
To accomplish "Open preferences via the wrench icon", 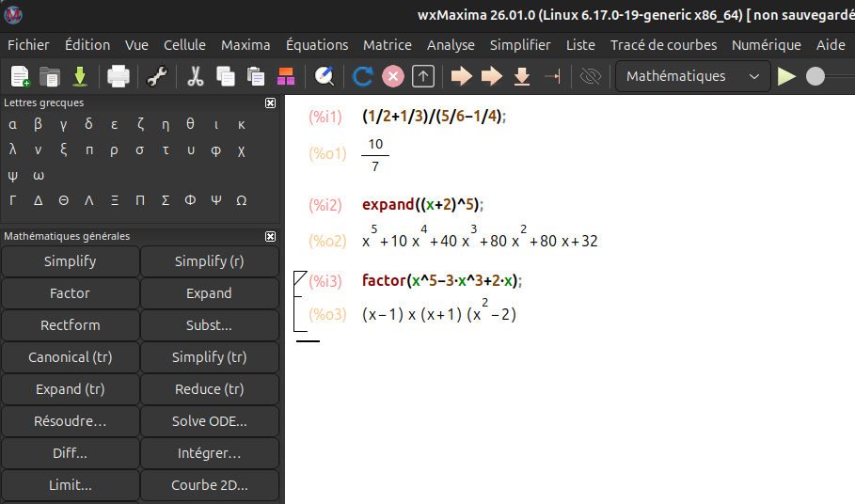I will (157, 76).
